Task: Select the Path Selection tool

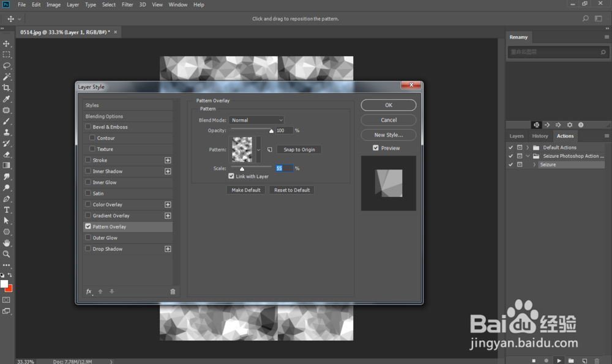Action: 6,221
